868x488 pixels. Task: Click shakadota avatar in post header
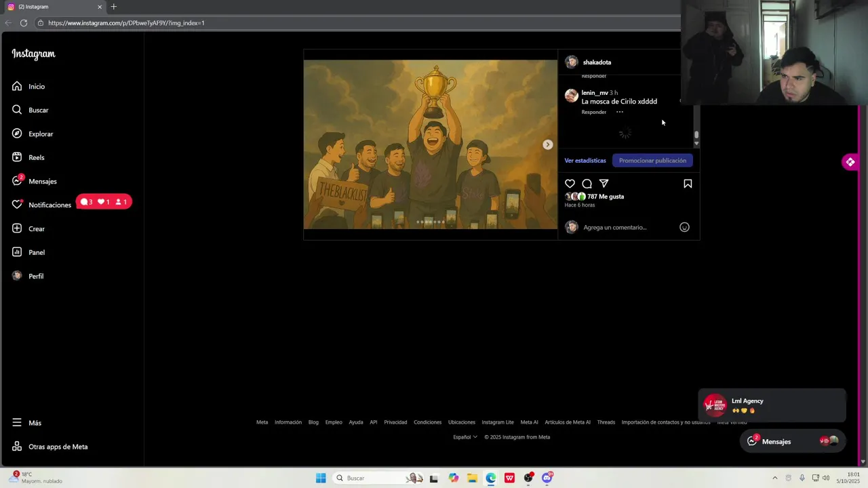click(x=571, y=62)
